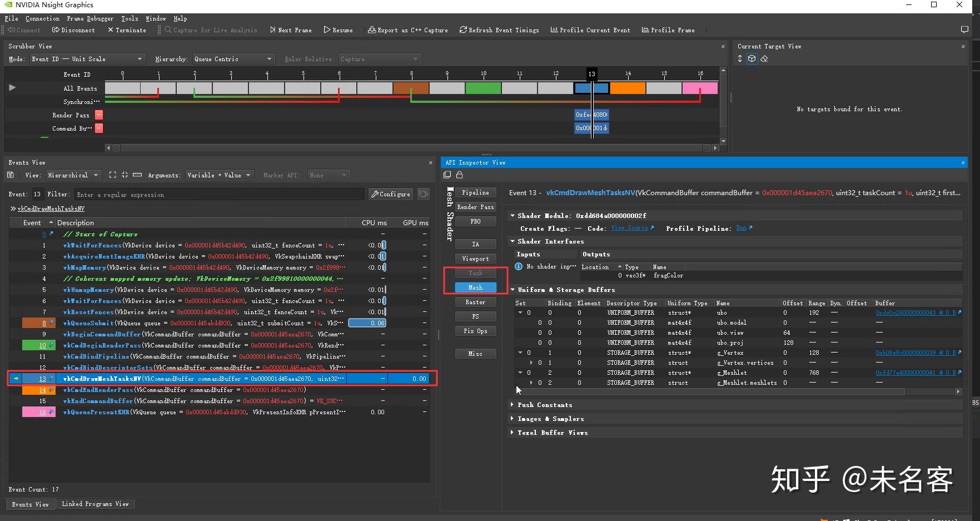The height and width of the screenshot is (521, 980).
Task: Open the Frame Debugger menu
Action: tap(90, 18)
